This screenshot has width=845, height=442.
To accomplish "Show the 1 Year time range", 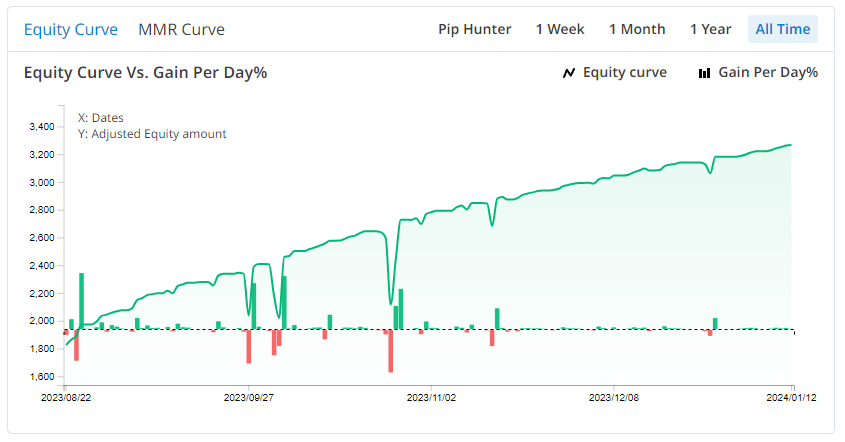I will (710, 29).
